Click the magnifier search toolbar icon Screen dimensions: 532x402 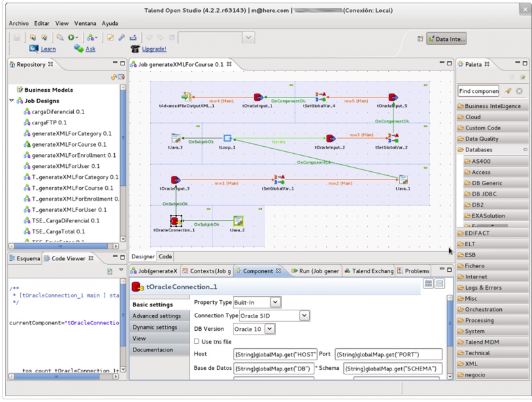(x=60, y=37)
